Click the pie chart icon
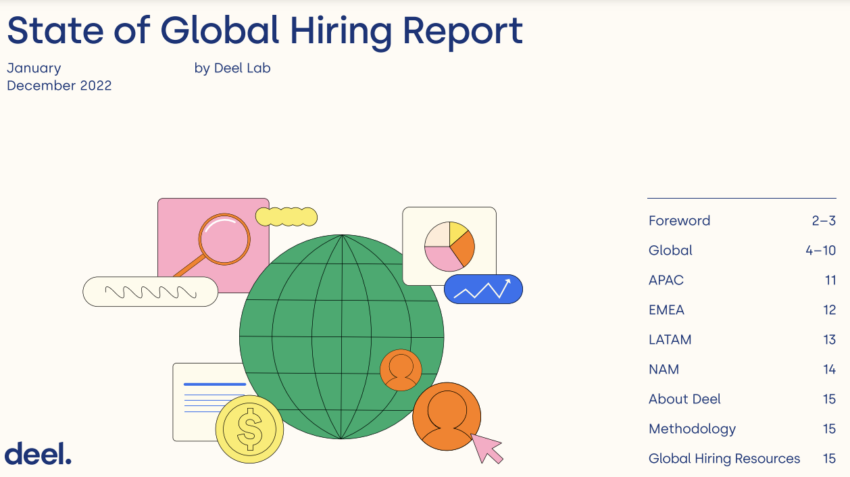850x477 pixels. tap(449, 246)
